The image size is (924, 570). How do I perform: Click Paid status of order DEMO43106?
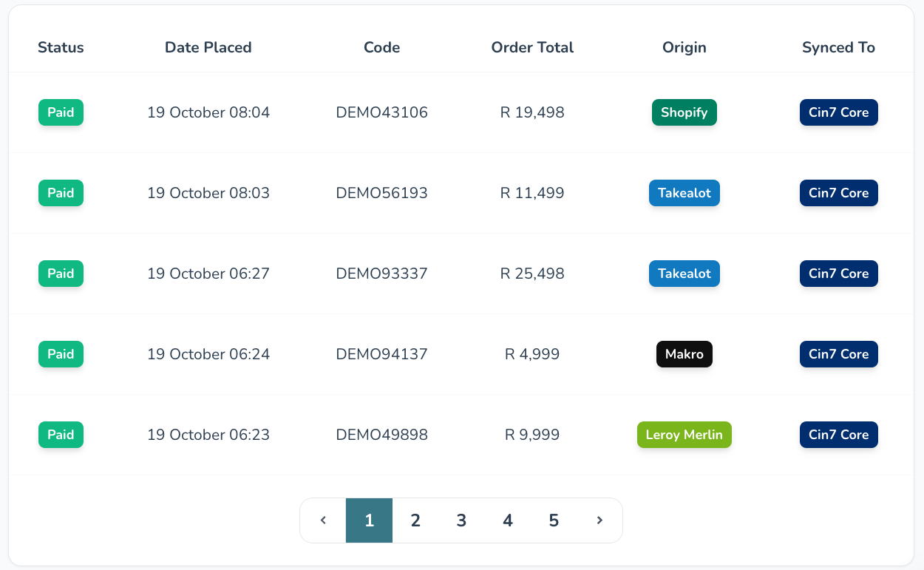(61, 112)
